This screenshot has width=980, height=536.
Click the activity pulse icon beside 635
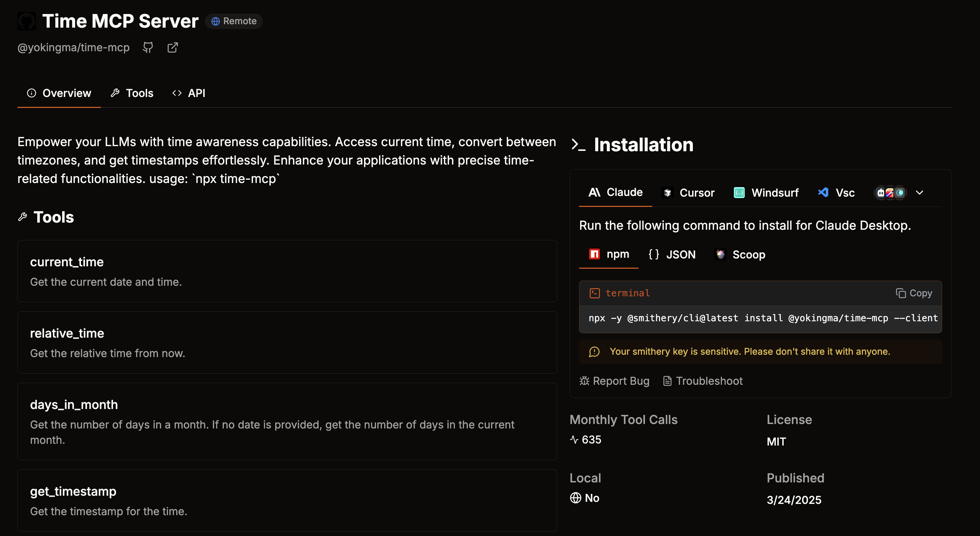tap(574, 440)
